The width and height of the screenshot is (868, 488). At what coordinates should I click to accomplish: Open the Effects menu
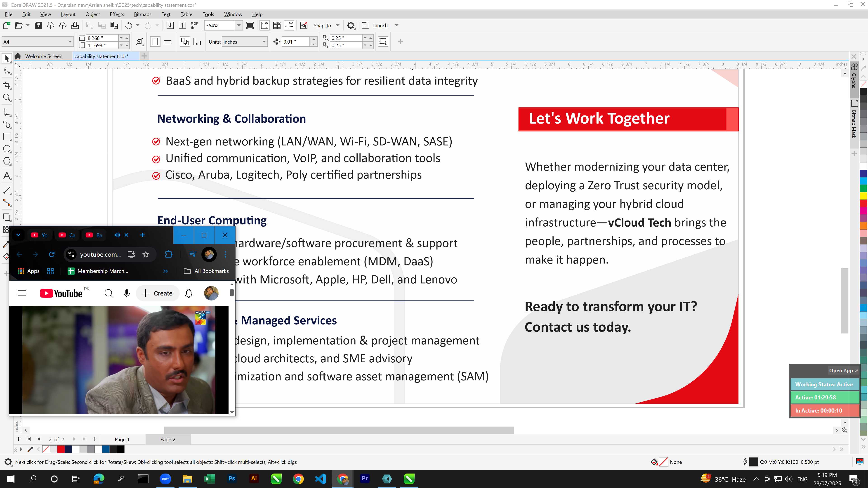tap(117, 14)
